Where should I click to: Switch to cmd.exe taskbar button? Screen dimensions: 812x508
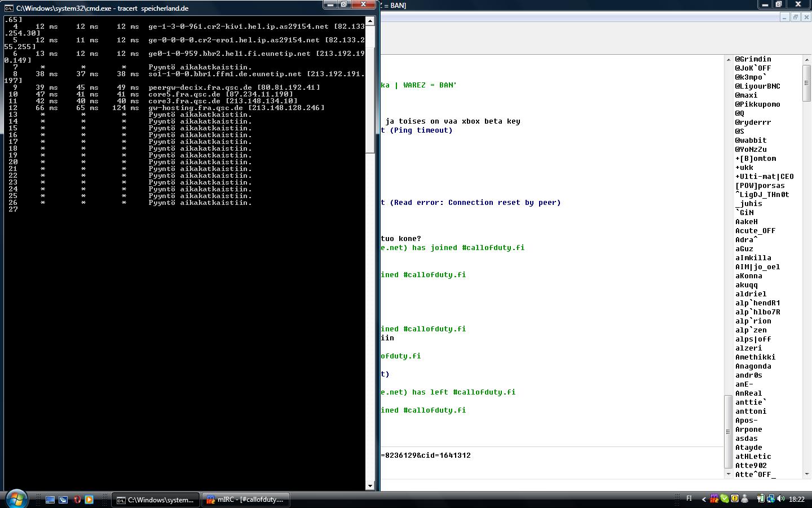(155, 500)
